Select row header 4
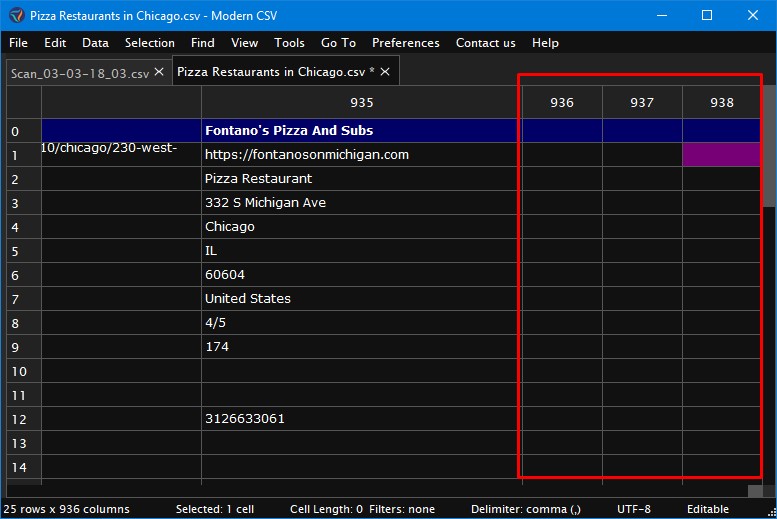 pos(24,227)
